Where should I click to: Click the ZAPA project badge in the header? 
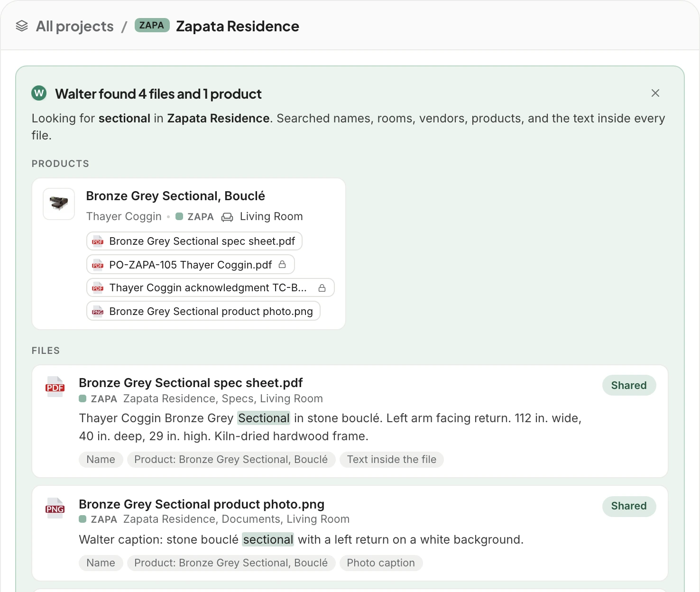coord(152,25)
